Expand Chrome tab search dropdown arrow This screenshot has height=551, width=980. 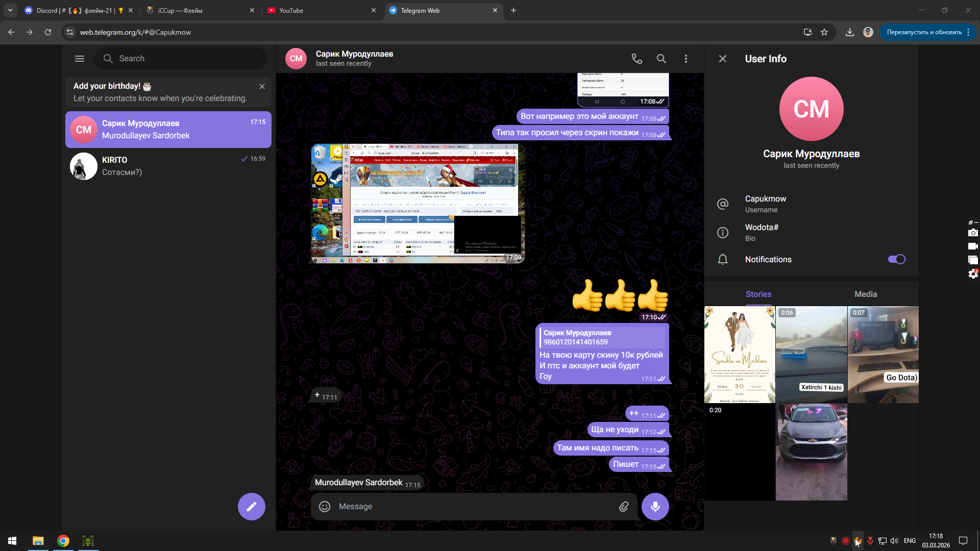click(10, 10)
